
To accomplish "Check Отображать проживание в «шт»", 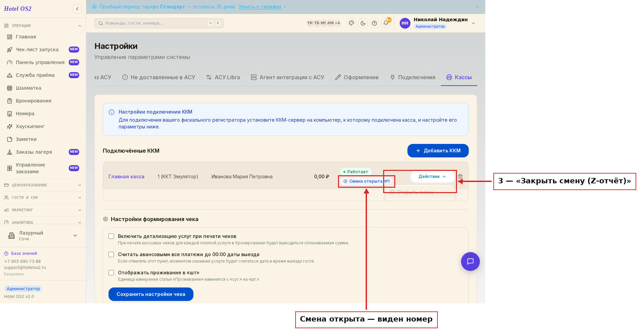I will click(111, 273).
